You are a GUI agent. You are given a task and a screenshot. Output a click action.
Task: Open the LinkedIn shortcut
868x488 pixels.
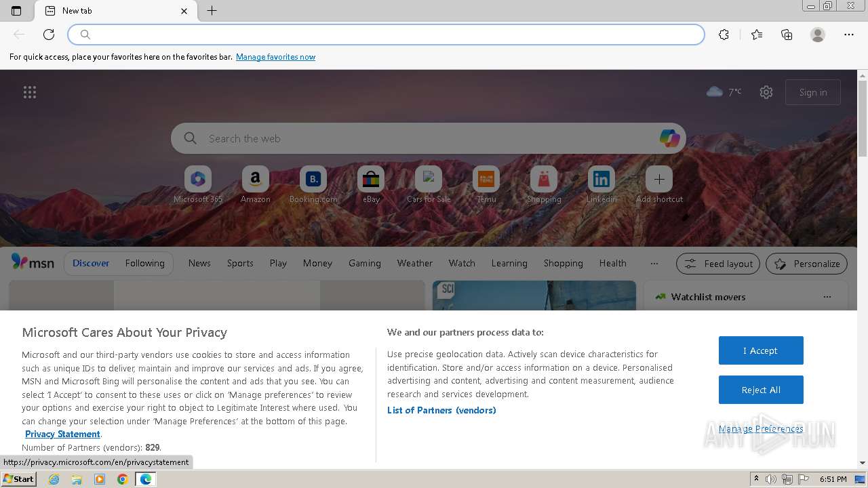601,184
